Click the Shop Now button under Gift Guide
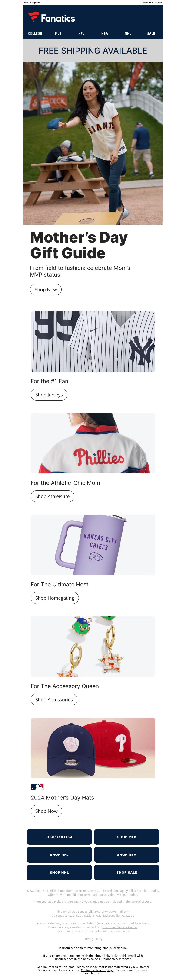Screen dimensions: 186x980 (46, 290)
